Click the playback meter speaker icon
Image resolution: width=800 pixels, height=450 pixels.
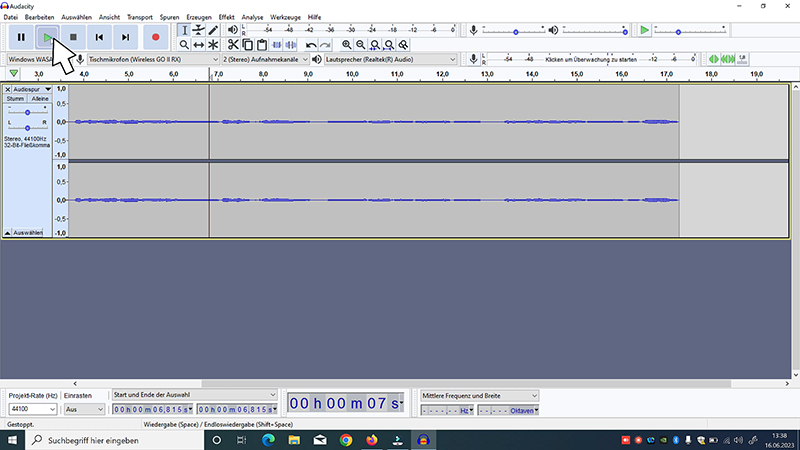point(233,30)
